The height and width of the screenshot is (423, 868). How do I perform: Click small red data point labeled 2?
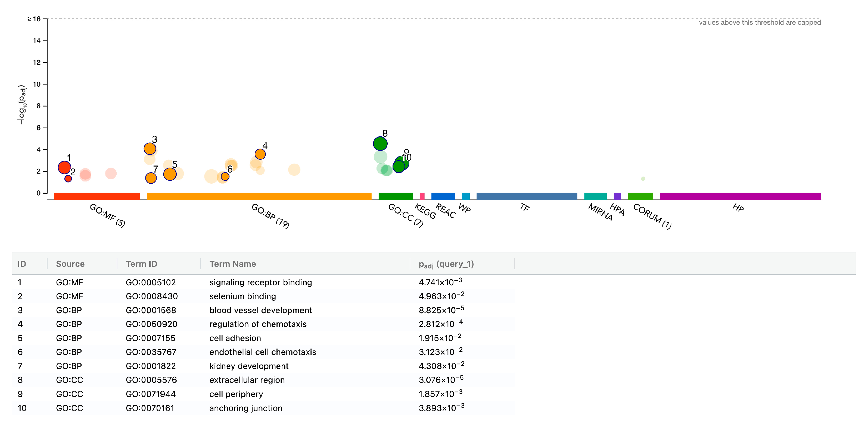pos(68,179)
